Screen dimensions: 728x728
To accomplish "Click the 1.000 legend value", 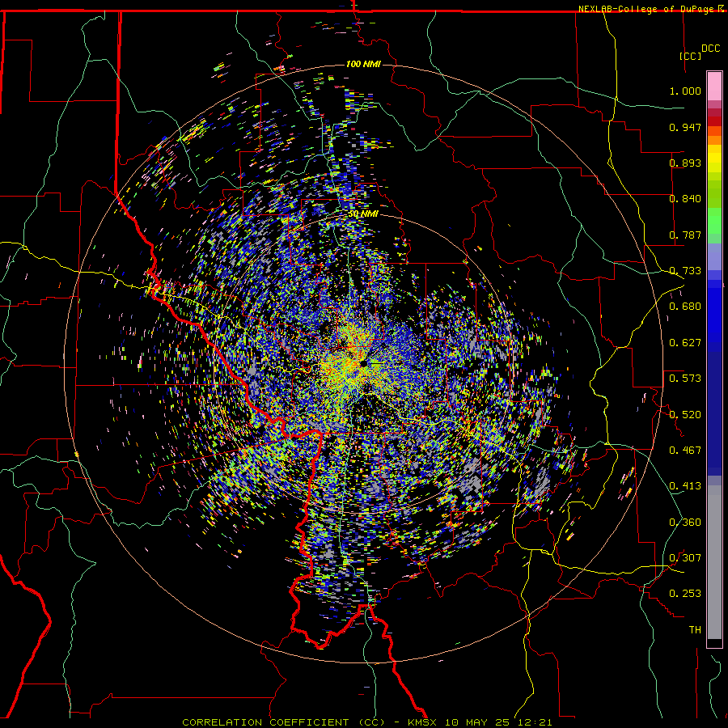I will click(685, 91).
